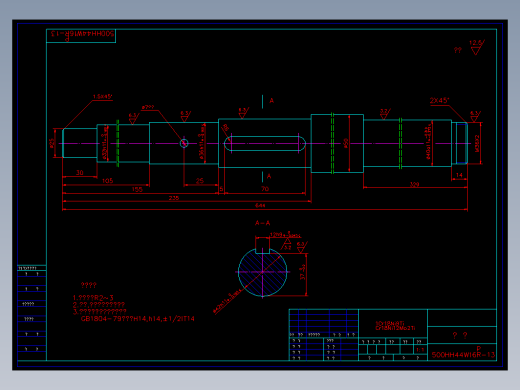
Task: Click the keyway slot outline on shaft
Action: (265, 144)
